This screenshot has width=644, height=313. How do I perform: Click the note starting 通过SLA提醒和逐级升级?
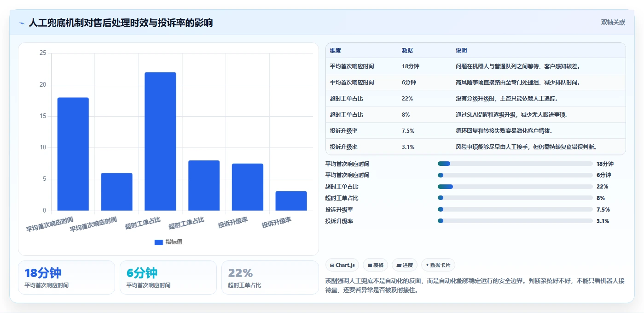(512, 115)
